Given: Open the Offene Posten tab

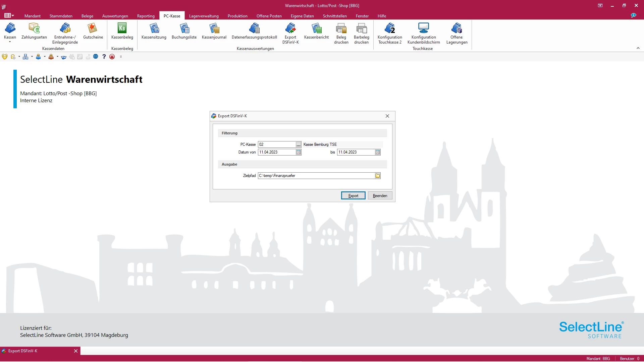Looking at the screenshot, I should pos(269,16).
